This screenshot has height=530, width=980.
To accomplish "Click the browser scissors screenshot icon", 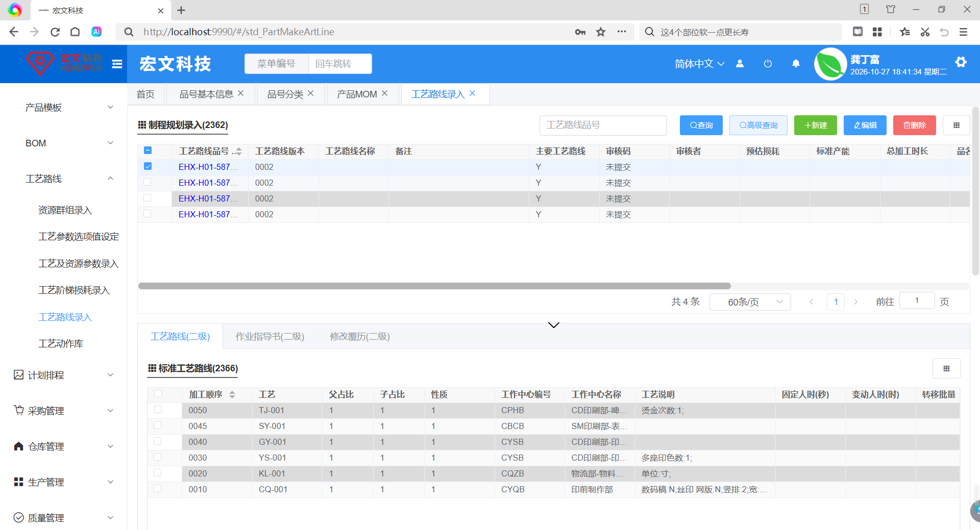I will pyautogui.click(x=925, y=32).
